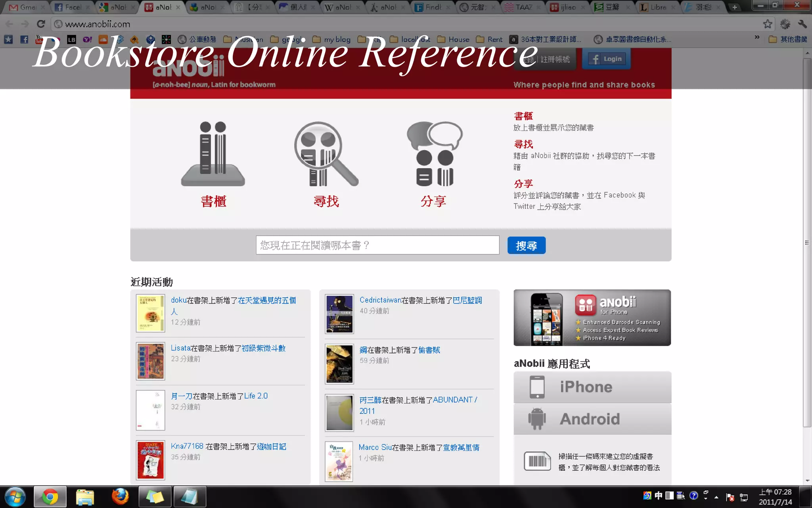Click the red 尋找 heading on right

(x=523, y=144)
